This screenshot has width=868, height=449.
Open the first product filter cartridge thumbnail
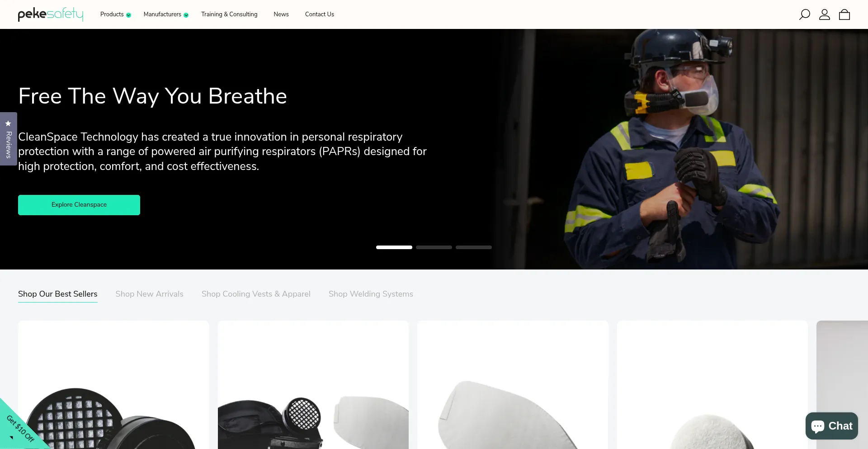click(113, 385)
